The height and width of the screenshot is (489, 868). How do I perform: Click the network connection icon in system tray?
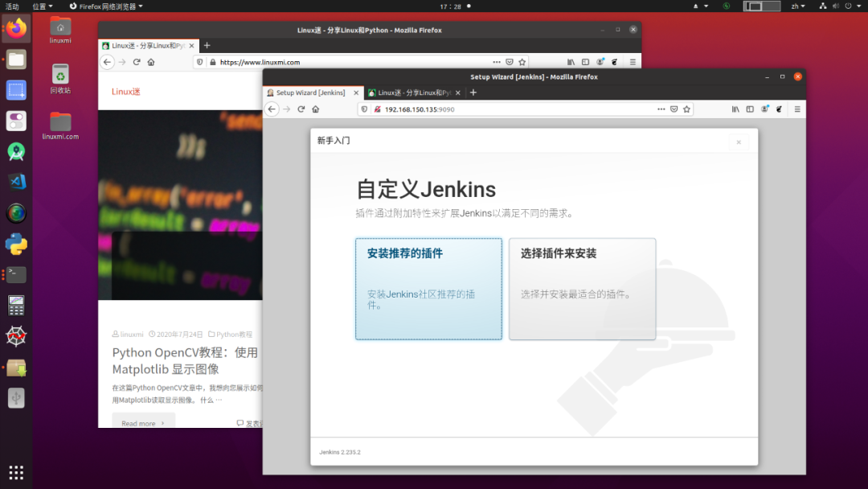[823, 6]
